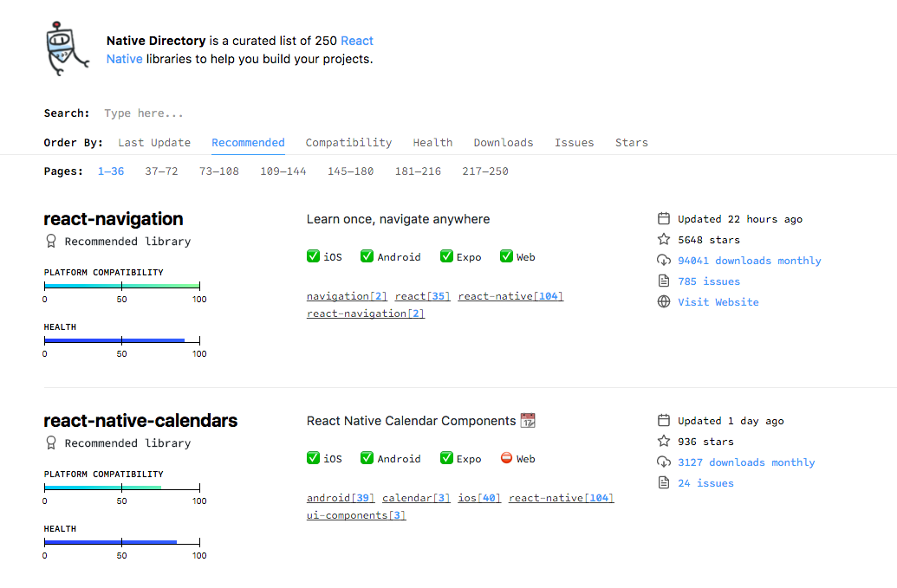This screenshot has width=897, height=588.
Task: Open the calendar[3] tag link
Action: point(416,498)
